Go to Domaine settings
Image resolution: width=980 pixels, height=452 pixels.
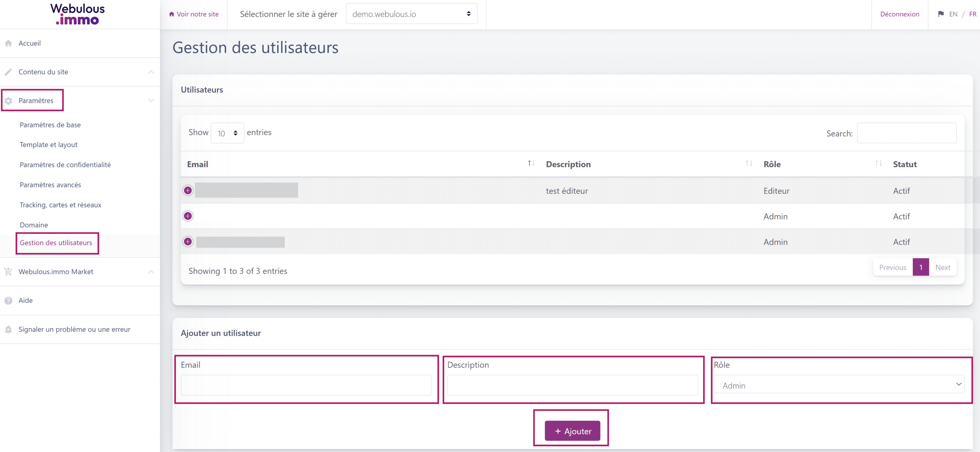tap(34, 225)
